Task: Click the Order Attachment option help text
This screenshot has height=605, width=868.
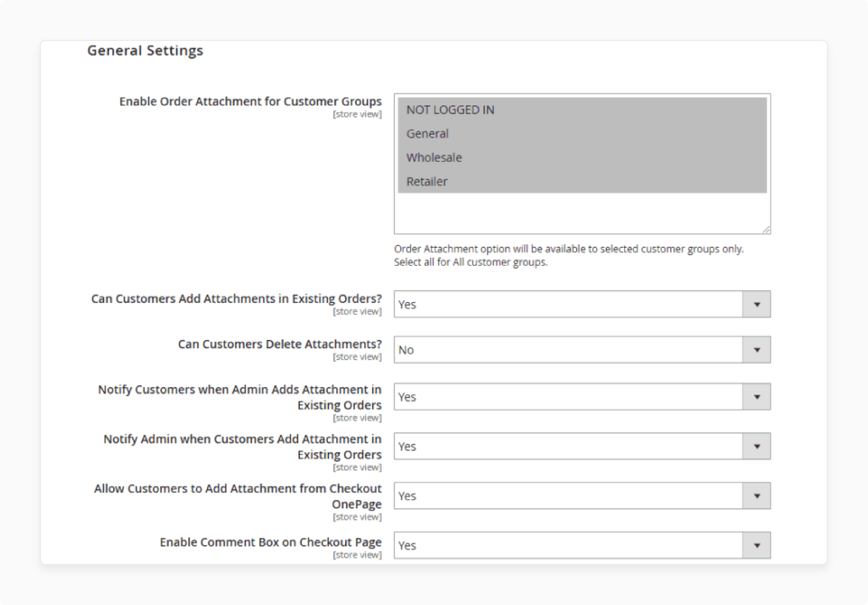Action: tap(569, 255)
